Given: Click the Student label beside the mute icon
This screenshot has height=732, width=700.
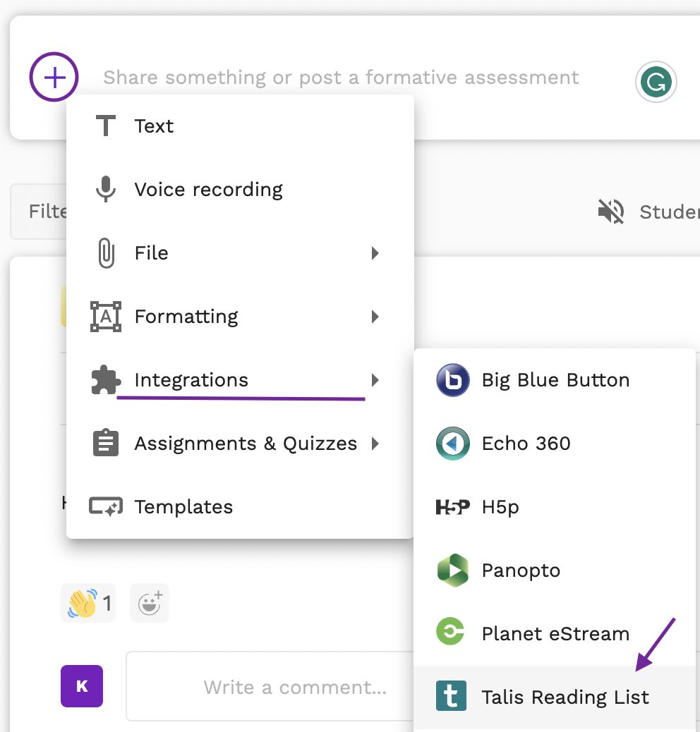Looking at the screenshot, I should (670, 212).
